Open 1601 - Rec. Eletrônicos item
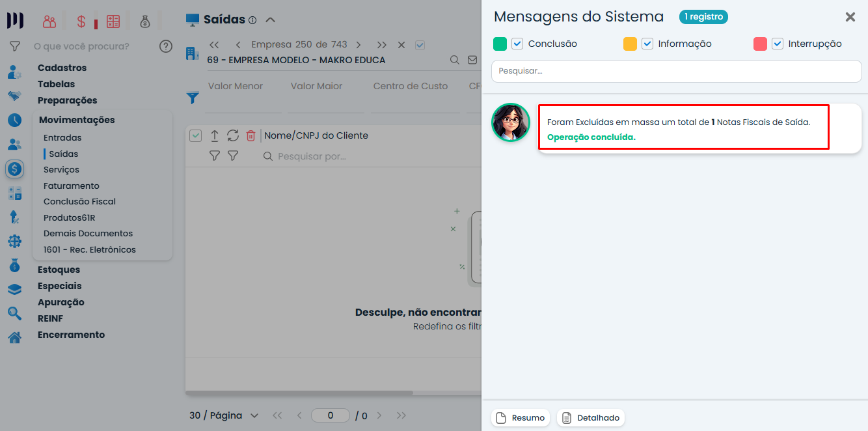 [x=90, y=249]
